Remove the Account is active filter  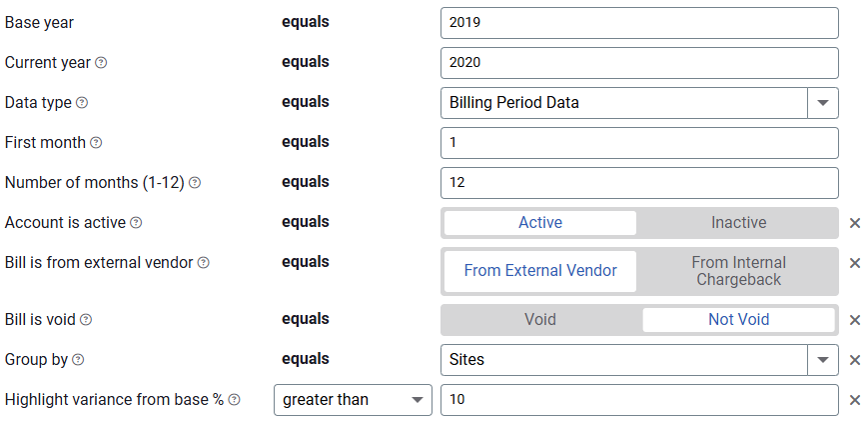[x=855, y=223]
